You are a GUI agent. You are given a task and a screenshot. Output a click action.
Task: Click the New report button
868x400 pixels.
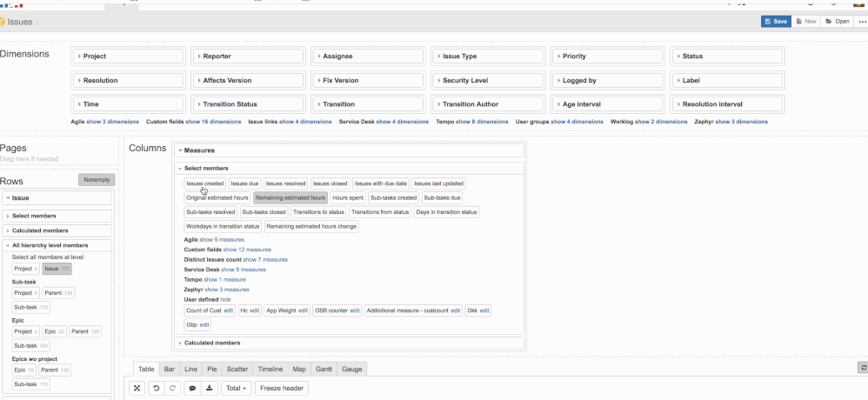[x=806, y=22]
